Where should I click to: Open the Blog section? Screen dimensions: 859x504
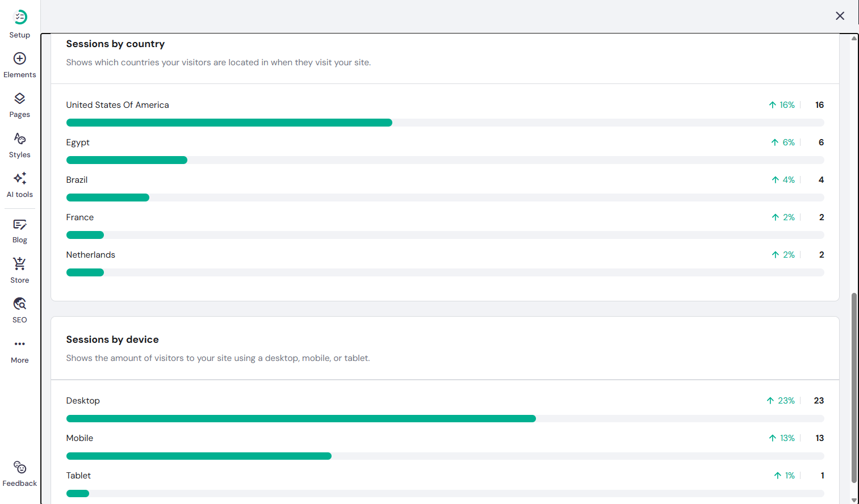coord(20,225)
